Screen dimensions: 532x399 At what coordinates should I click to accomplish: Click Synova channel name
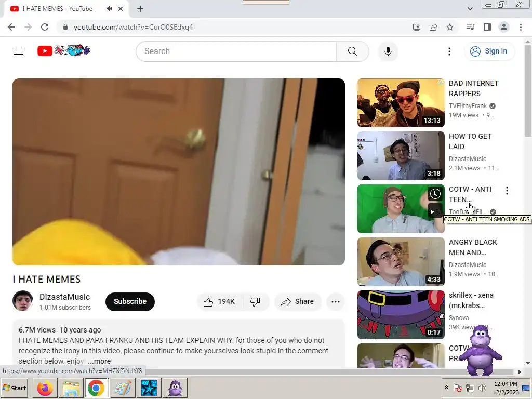[x=459, y=318]
